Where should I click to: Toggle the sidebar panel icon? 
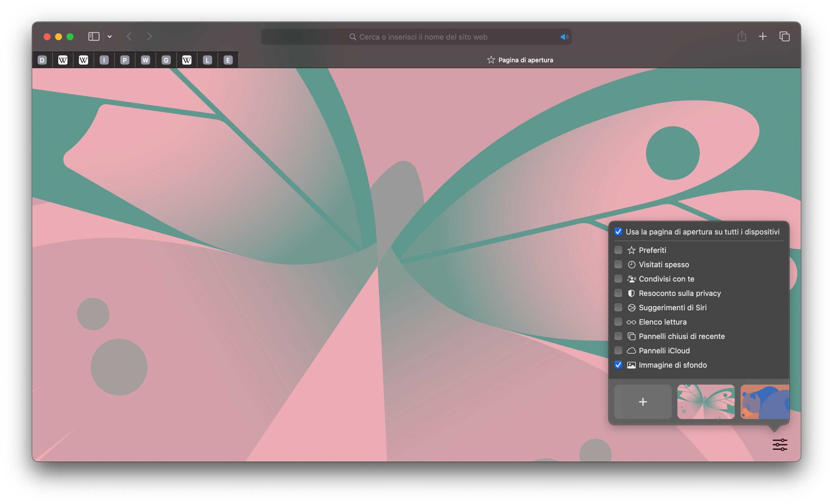(94, 36)
